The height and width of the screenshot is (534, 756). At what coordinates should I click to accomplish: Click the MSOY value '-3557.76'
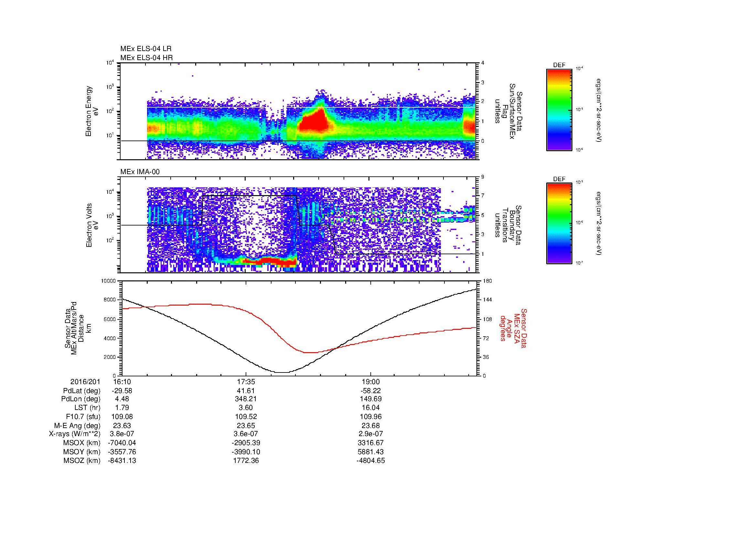click(122, 452)
